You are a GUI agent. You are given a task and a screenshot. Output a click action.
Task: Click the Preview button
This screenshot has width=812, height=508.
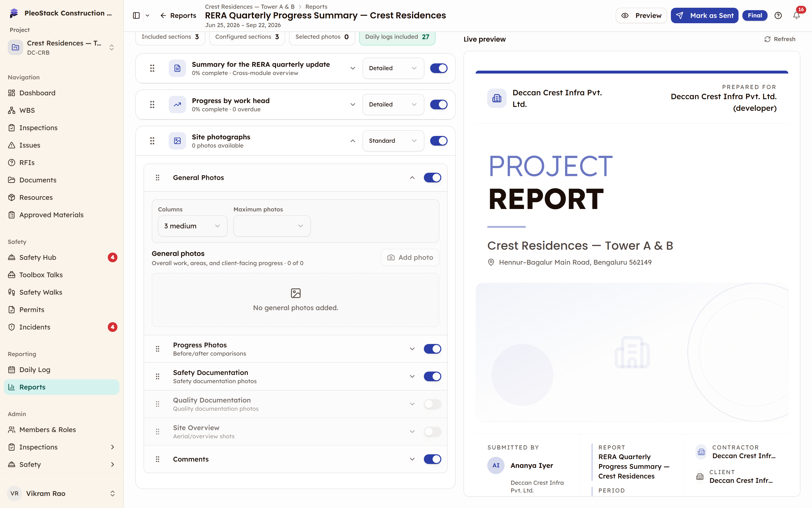tap(641, 15)
